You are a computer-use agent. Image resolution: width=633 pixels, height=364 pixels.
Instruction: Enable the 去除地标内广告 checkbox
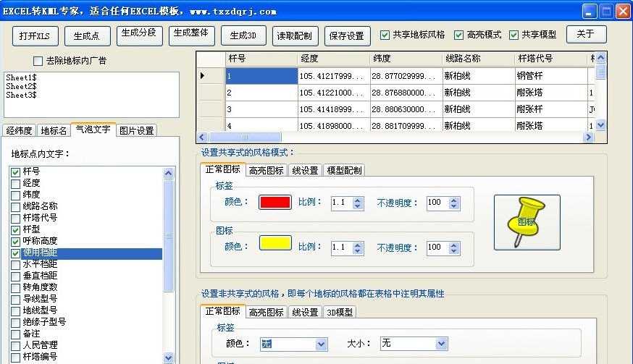38,61
